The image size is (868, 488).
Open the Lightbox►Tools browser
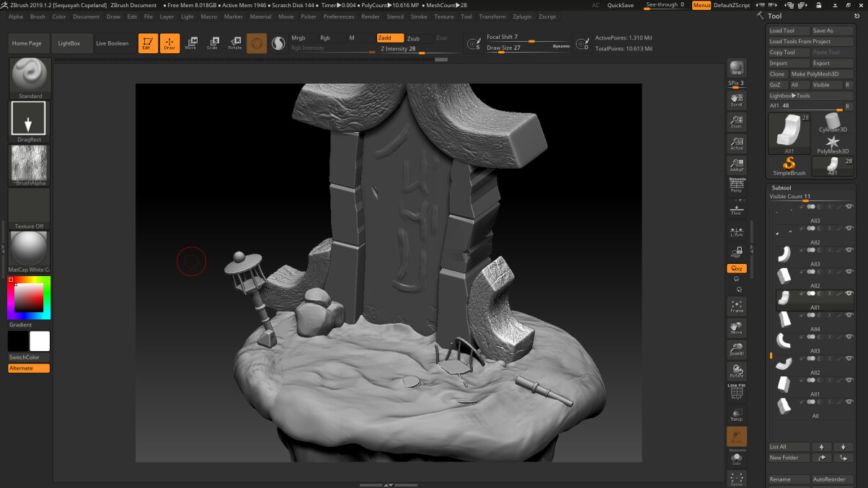pos(789,95)
